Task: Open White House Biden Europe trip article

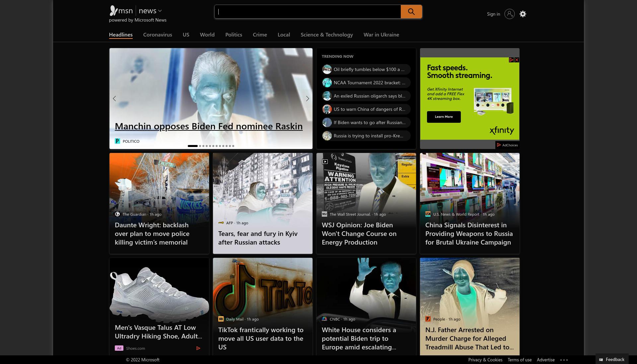Action: (x=359, y=338)
